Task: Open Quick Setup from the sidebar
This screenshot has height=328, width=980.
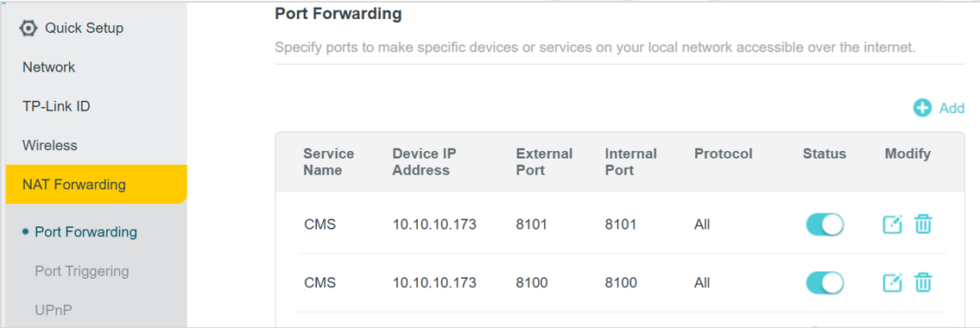Action: pyautogui.click(x=85, y=28)
